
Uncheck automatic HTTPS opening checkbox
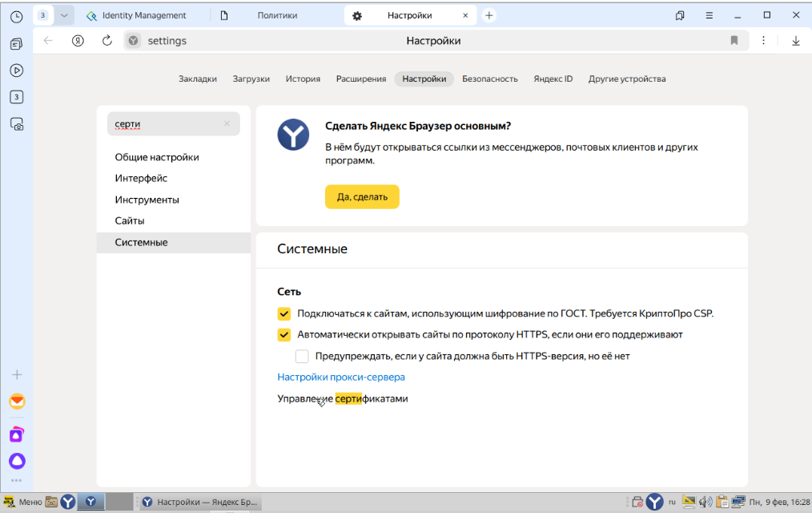pyautogui.click(x=284, y=335)
